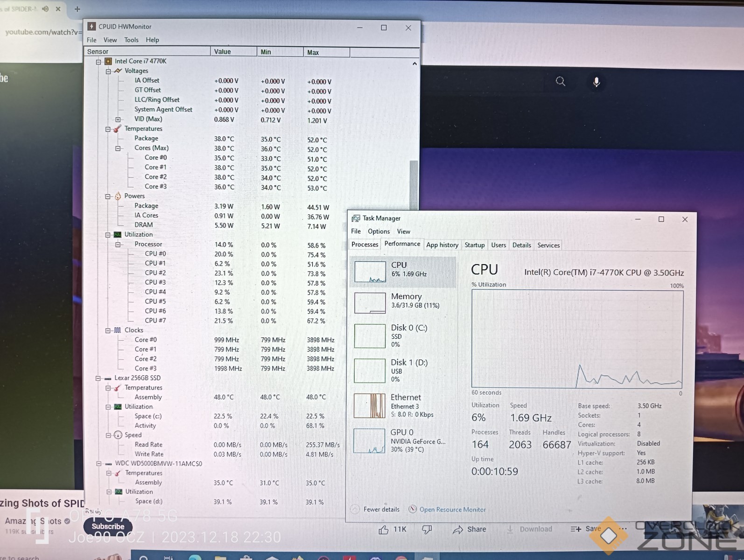Click the WDC WD5000BMVW drive icon

click(108, 464)
